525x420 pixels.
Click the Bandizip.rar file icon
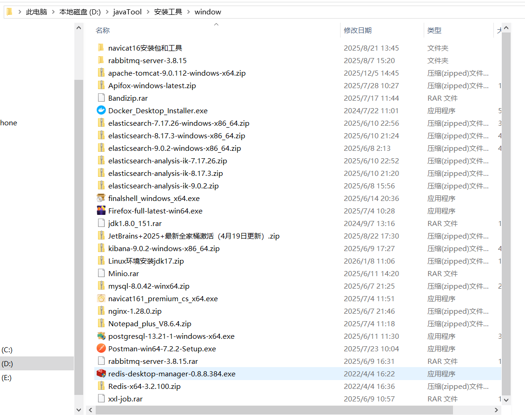click(101, 98)
